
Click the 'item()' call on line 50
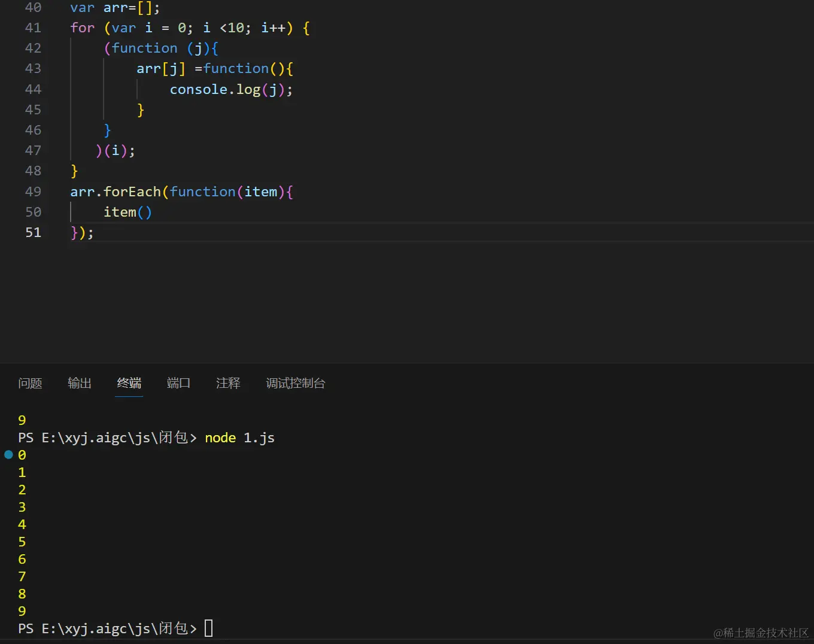(x=127, y=212)
